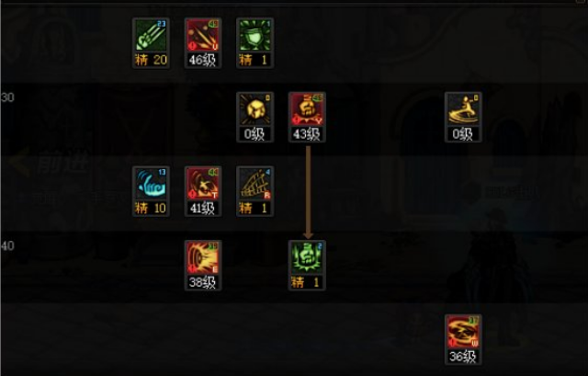Click the red skill icon bound to U
588x376 pixels.
[203, 35]
